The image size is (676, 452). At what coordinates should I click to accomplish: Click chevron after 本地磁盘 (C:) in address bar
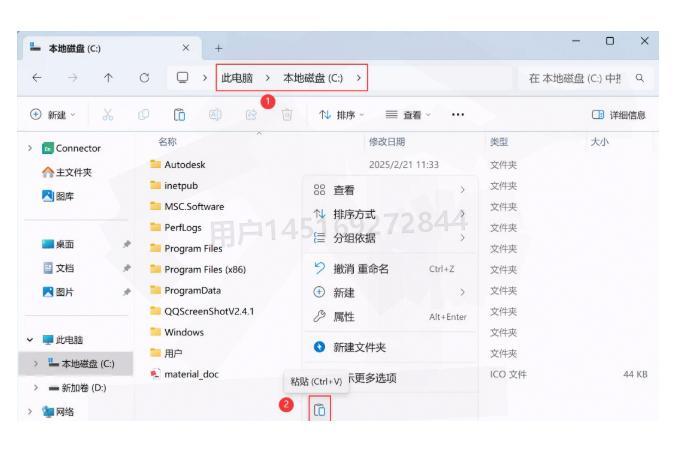(x=359, y=78)
